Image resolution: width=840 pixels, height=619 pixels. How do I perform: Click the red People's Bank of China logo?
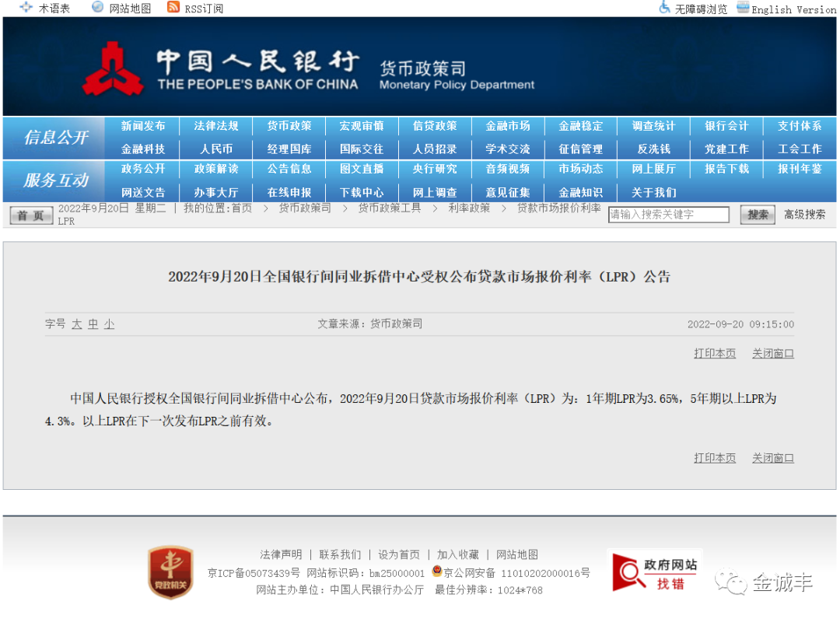coord(113,69)
